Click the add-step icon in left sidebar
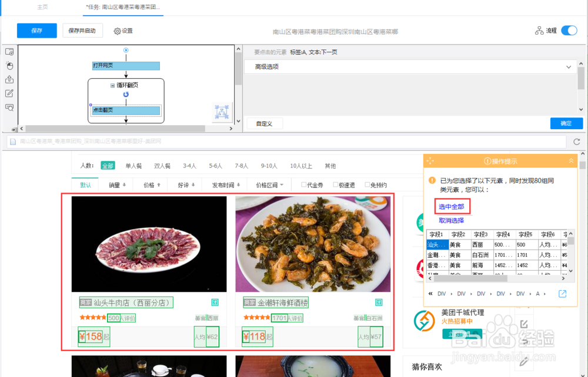The image size is (588, 377). 9,52
